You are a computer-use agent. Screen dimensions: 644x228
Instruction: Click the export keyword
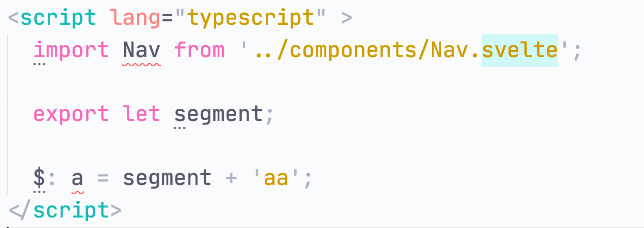72,114
